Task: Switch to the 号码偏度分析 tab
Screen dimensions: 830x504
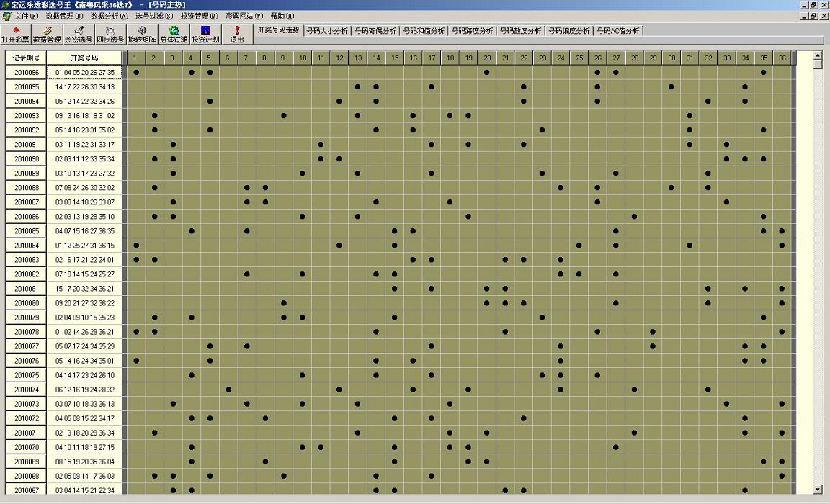Action: (569, 31)
